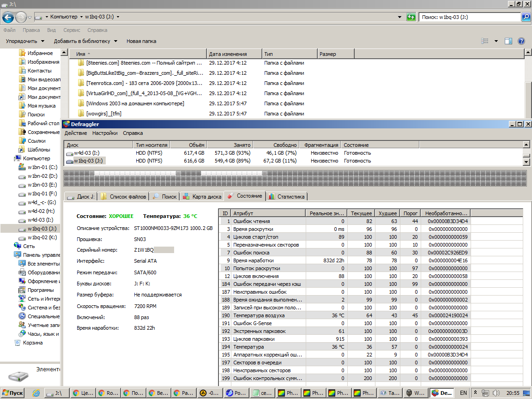Screen dimensions: 532x399
Task: Click the Пуск start button
Action: (x=12, y=393)
